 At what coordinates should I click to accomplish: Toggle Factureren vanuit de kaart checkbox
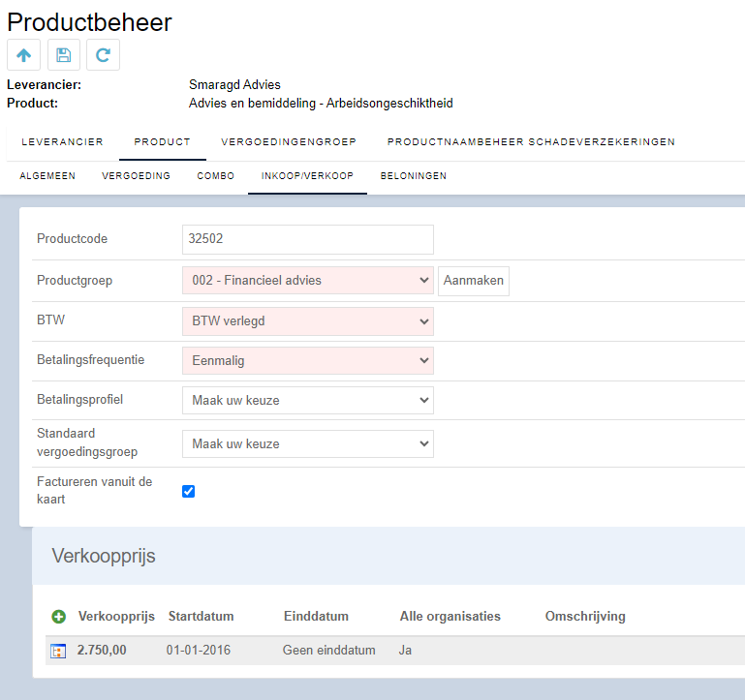point(188,491)
